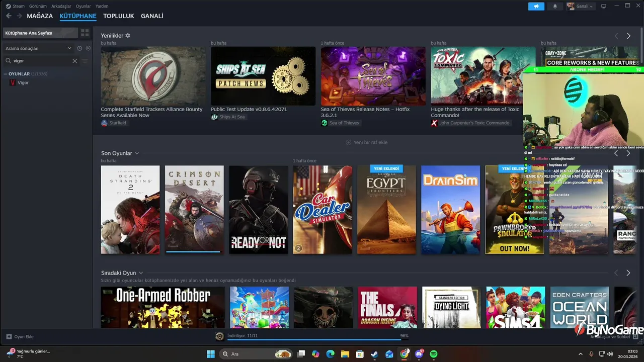The height and width of the screenshot is (362, 644).
Task: Open Sea of Thieves release notes card
Action: 373,75
